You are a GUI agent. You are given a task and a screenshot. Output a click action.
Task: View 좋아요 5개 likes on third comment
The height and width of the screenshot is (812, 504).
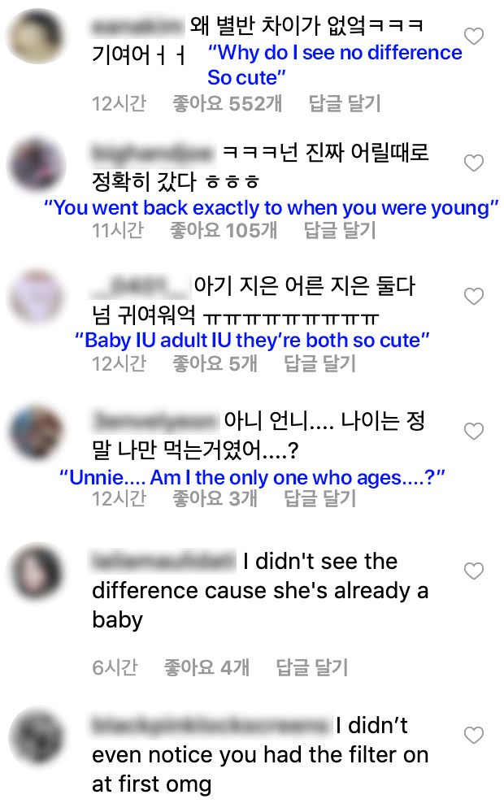(215, 363)
